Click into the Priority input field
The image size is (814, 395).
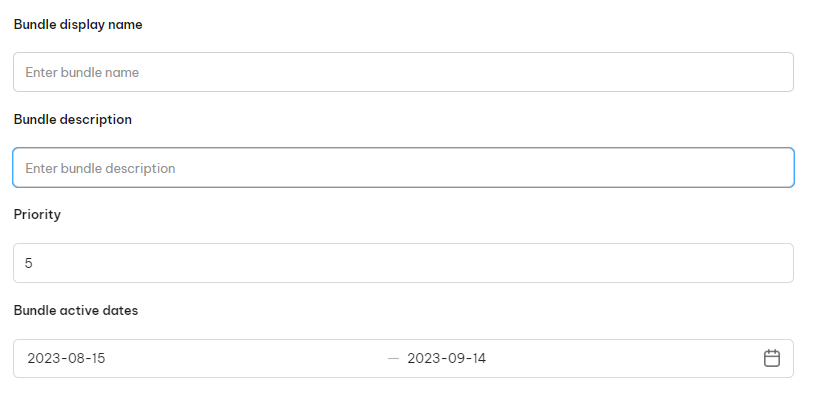click(x=403, y=263)
